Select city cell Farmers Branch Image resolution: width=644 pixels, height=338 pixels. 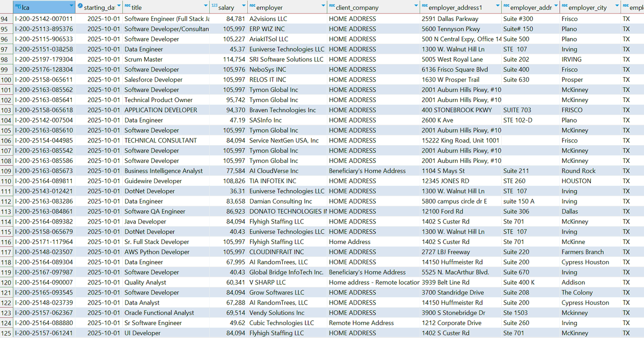589,252
